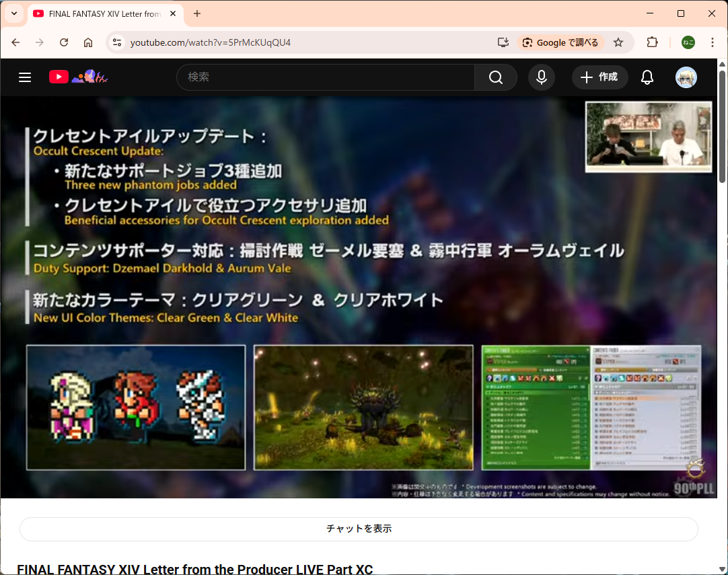The image size is (728, 575).
Task: Click the チャットを表示 button
Action: point(359,529)
